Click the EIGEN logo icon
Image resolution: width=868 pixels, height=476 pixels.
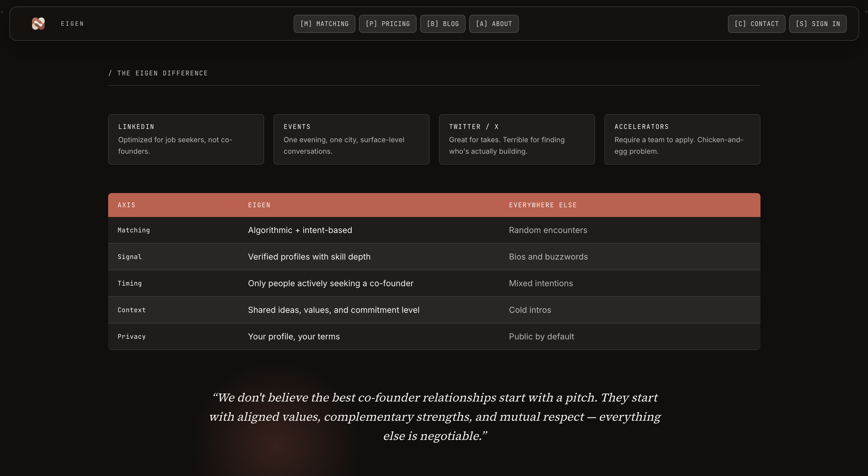38,24
